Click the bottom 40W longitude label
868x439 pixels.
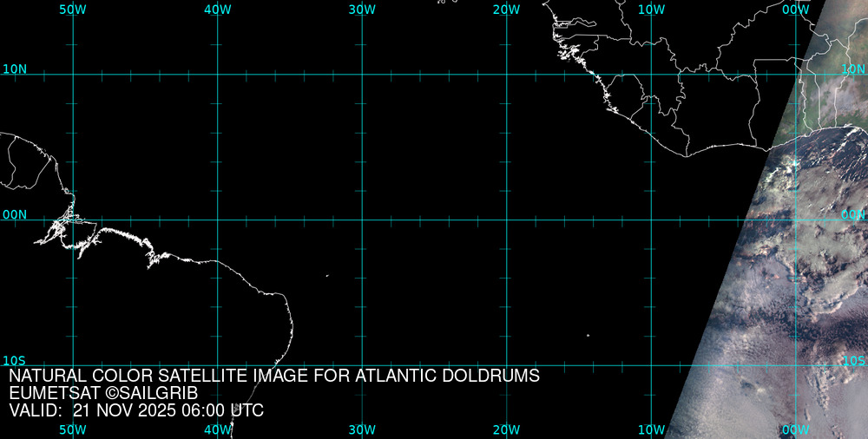coord(218,429)
